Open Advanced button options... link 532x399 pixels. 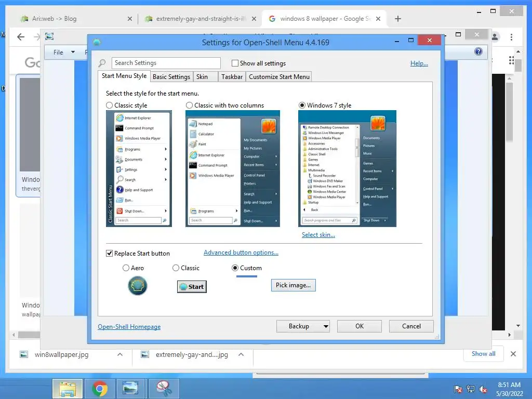tap(241, 252)
